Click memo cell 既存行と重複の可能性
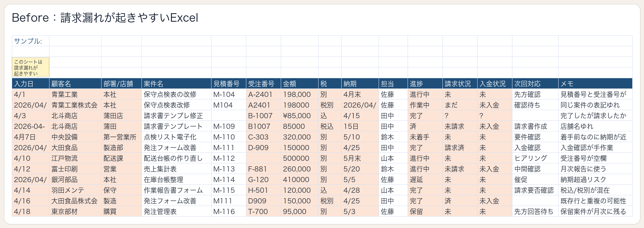 595,201
